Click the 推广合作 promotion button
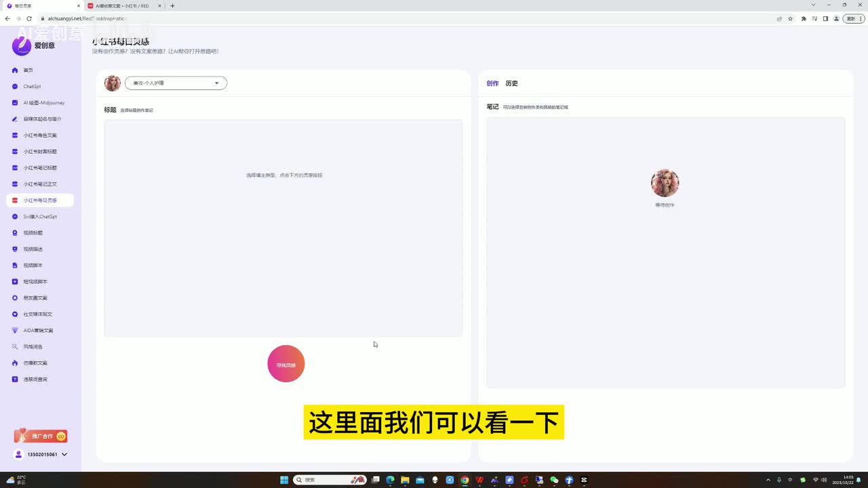 [x=41, y=436]
